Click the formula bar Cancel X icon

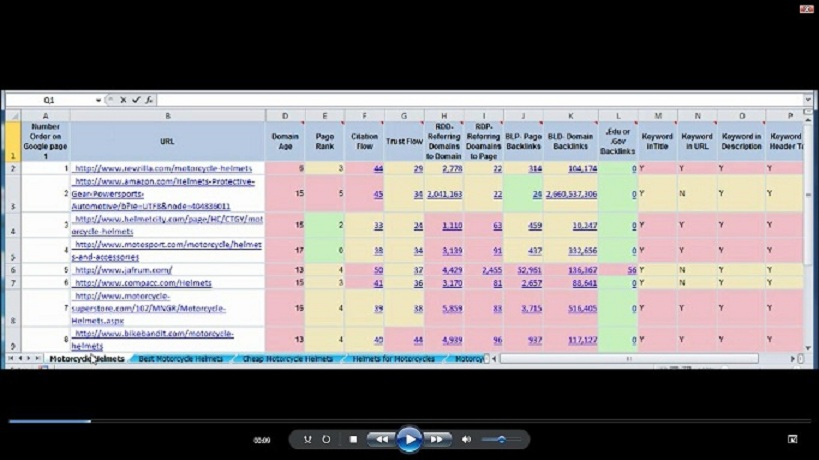coord(124,101)
